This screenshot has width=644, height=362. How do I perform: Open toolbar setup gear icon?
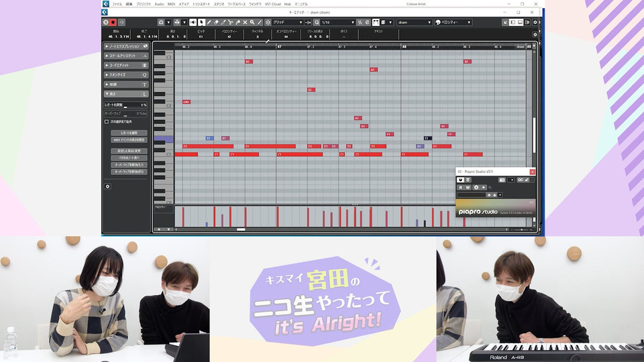(x=535, y=22)
